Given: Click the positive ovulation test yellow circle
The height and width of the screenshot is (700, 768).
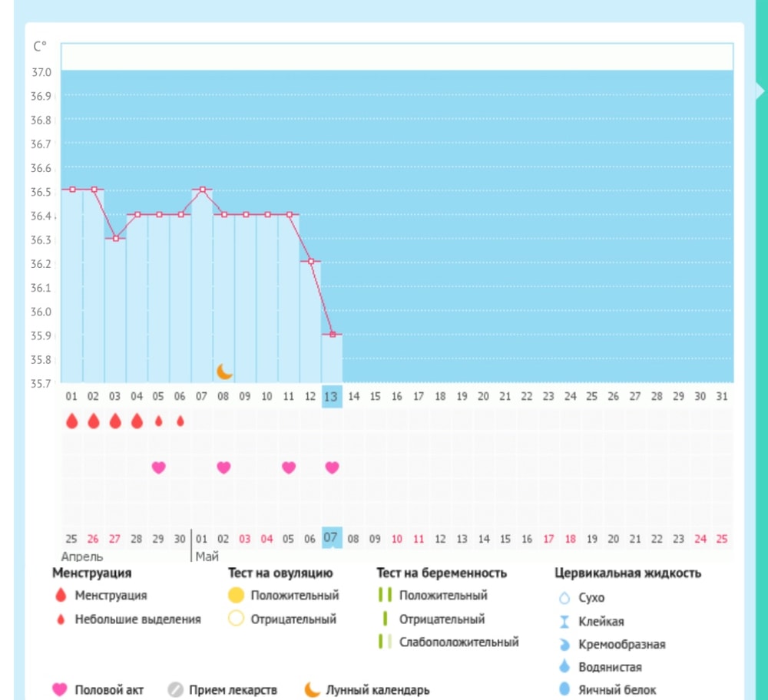Looking at the screenshot, I should [236, 596].
